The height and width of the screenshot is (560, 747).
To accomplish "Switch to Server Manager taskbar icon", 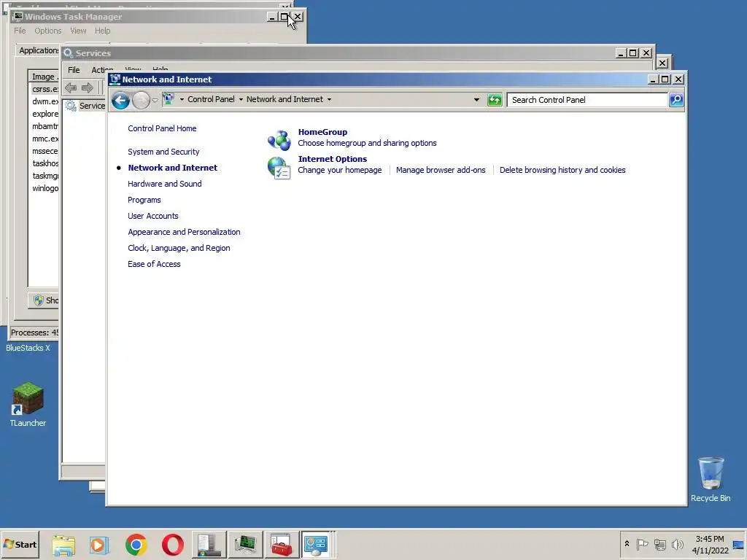I will pyautogui.click(x=209, y=545).
